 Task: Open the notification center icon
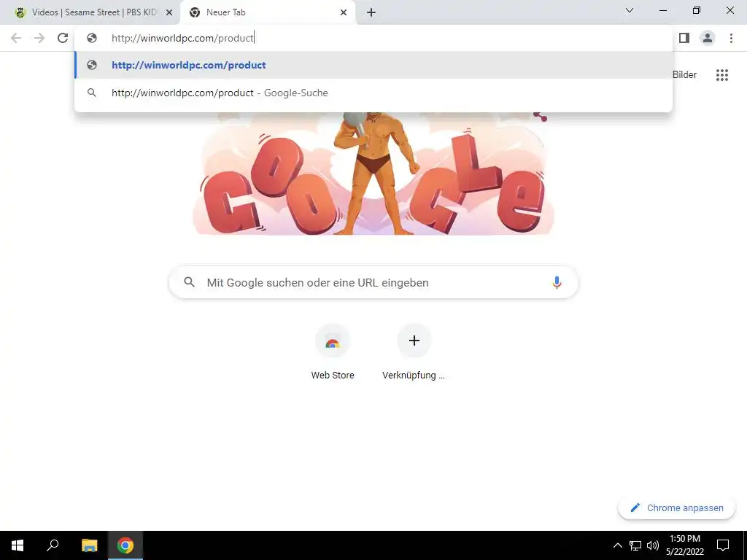[x=723, y=545]
